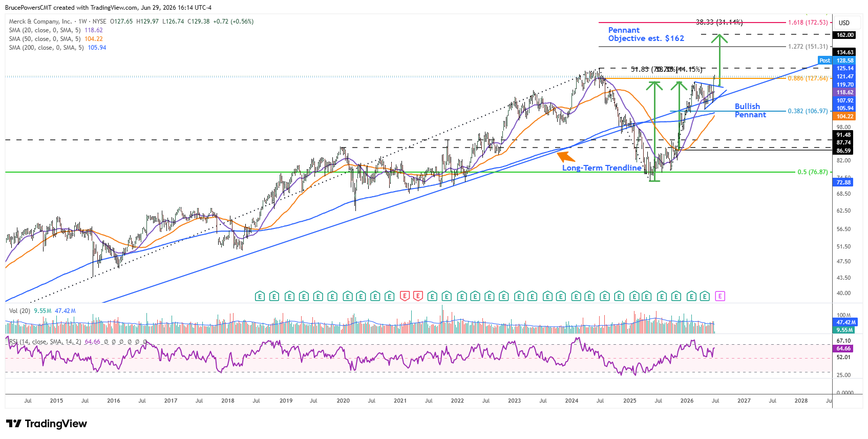The height and width of the screenshot is (439, 868).
Task: Click the purple 64.66 RSI axis label
Action: 844,348
